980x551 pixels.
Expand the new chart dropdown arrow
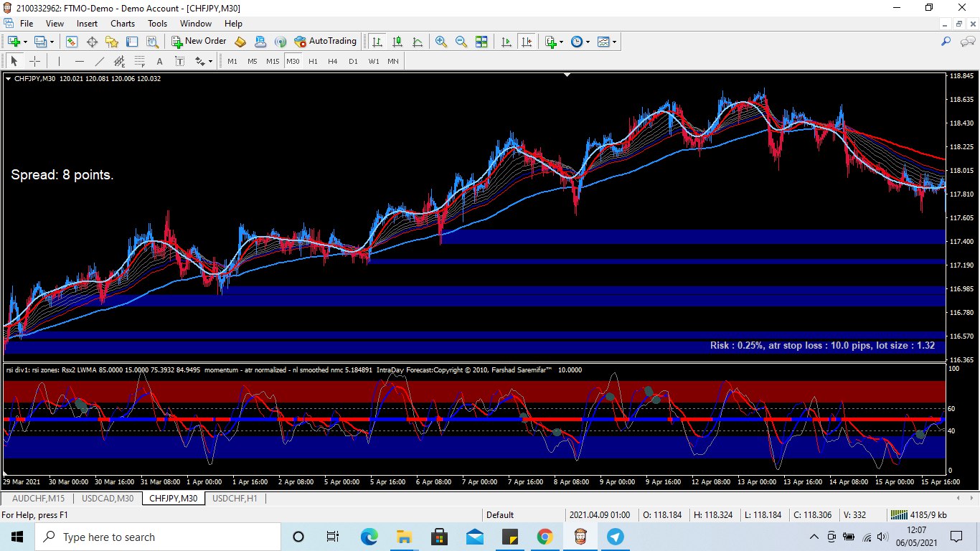click(26, 42)
